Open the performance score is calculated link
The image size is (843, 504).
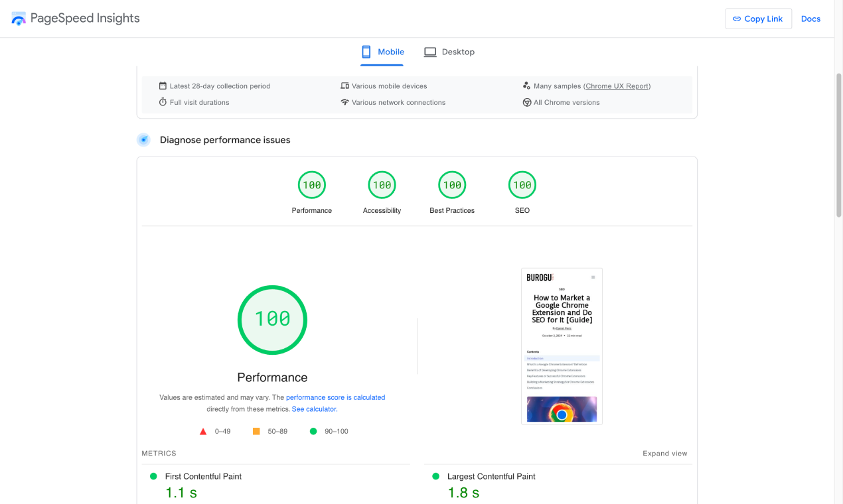coord(335,397)
